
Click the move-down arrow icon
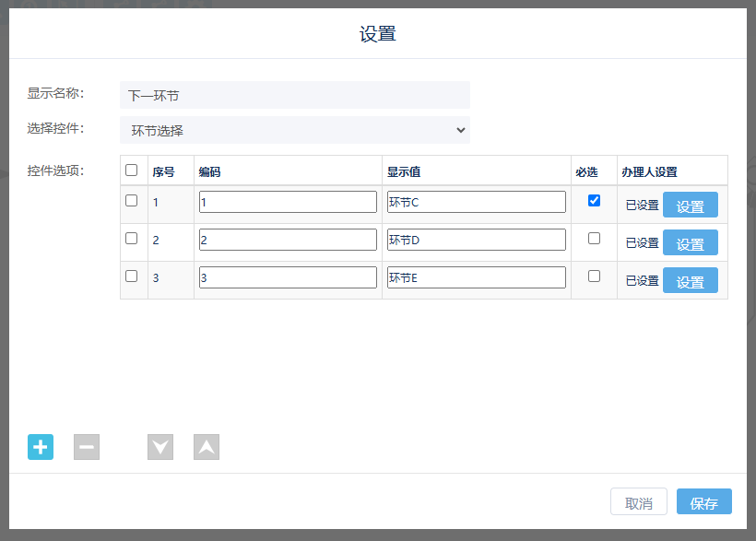tap(160, 447)
